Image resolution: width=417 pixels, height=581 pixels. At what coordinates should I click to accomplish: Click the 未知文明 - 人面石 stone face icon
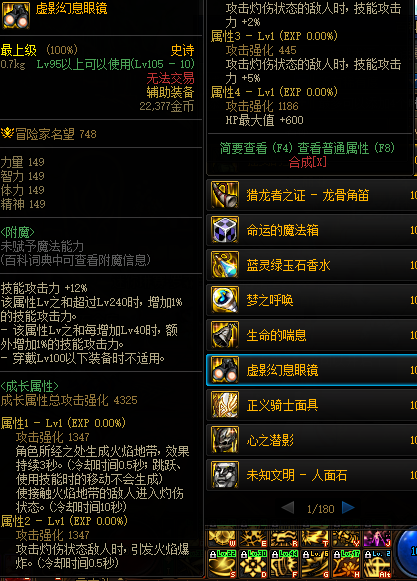click(x=225, y=475)
